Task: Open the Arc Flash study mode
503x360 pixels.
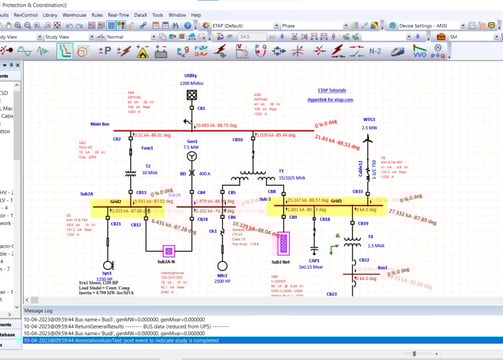Action: (x=143, y=51)
